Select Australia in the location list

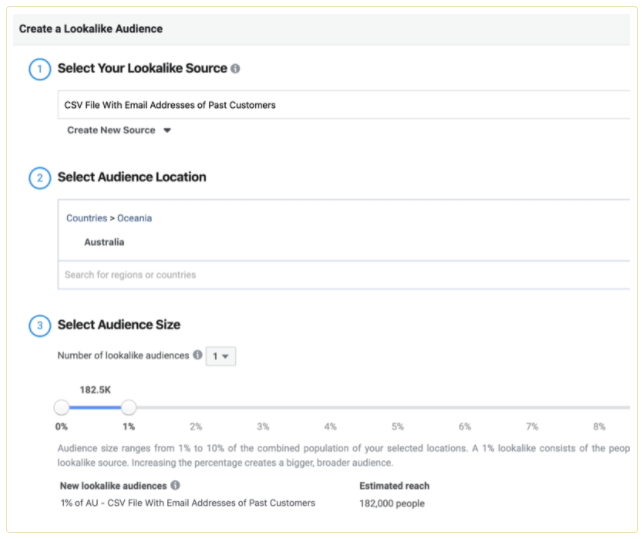104,242
